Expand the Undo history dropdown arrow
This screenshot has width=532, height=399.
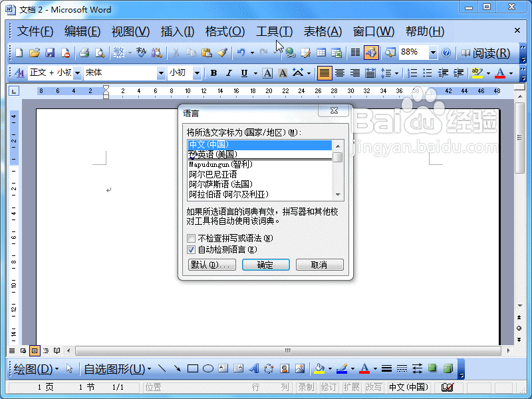[252, 53]
